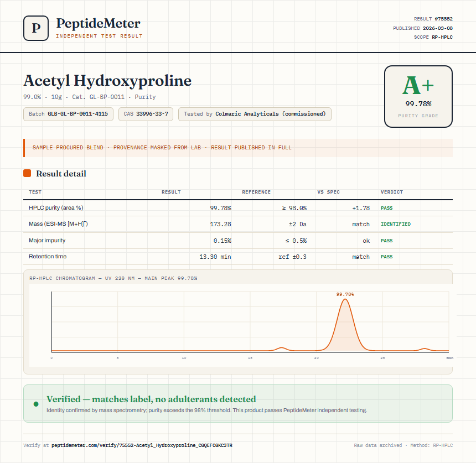
Task: Click the sample procured blind banner
Action: point(238,148)
